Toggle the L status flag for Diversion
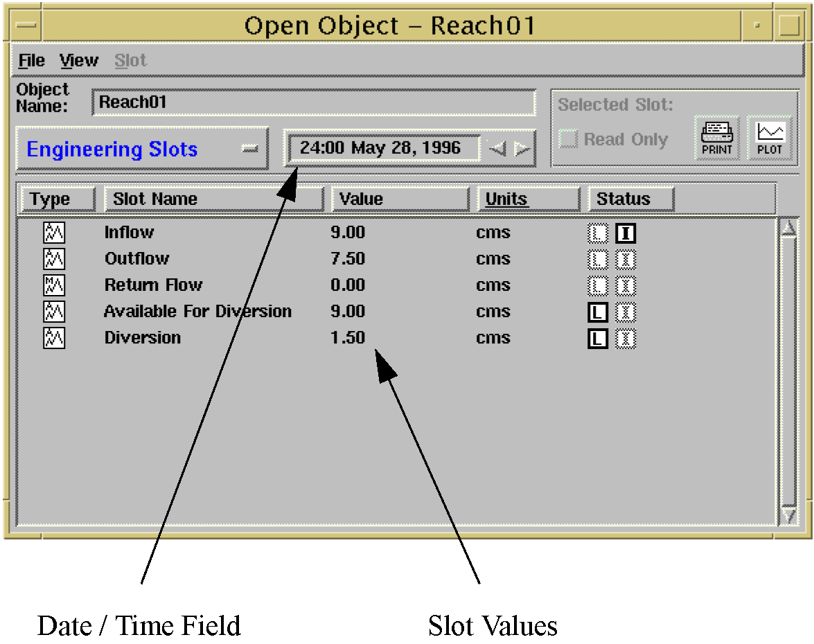 pyautogui.click(x=597, y=339)
